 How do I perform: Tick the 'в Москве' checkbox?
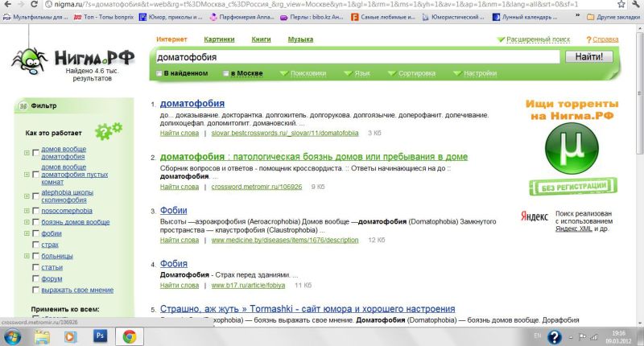226,73
